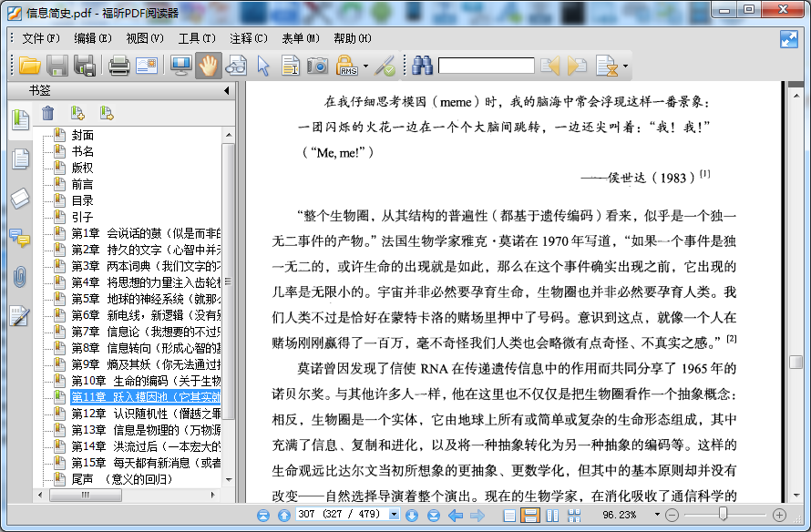Click the page number field 307 (327 / 479)

342,515
